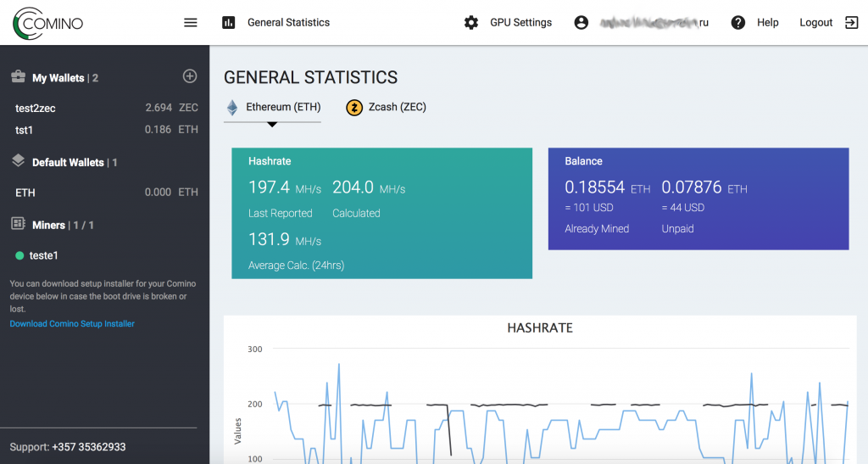This screenshot has width=868, height=464.
Task: Download Comino Setup Installer link
Action: 72,324
